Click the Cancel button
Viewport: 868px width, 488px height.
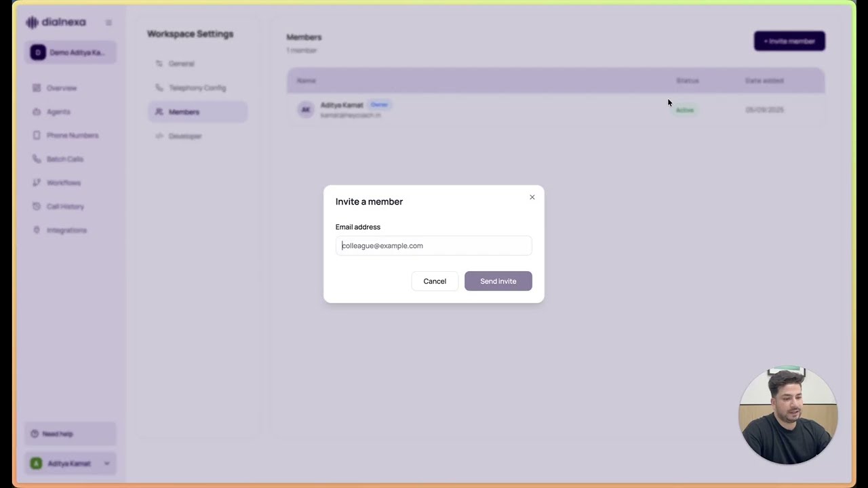435,281
